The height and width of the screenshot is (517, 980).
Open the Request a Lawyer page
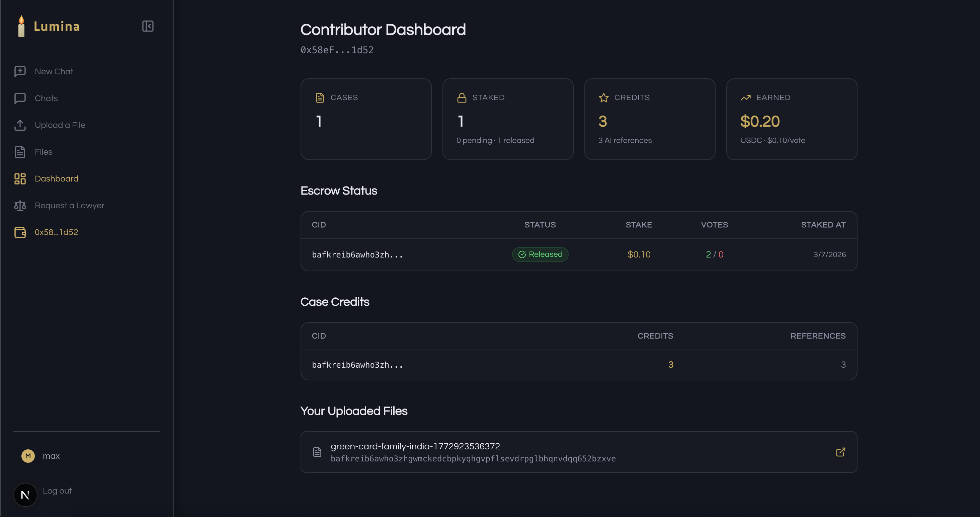(69, 206)
